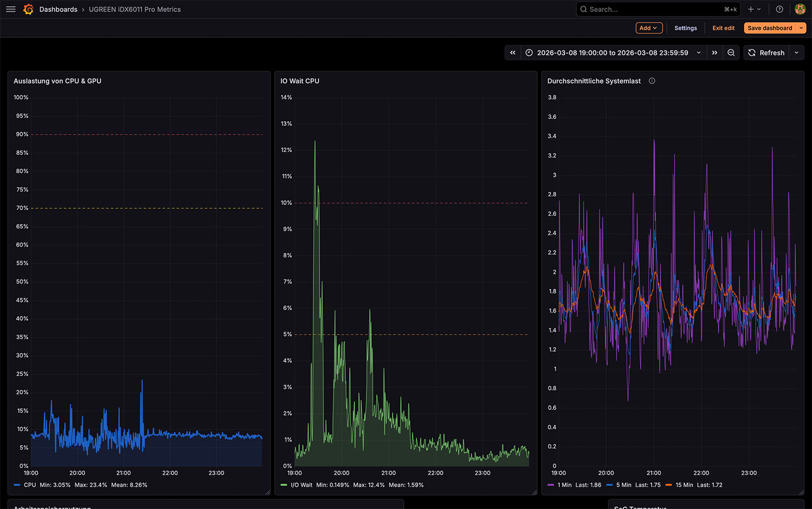Toggle the CPU series in legend
The height and width of the screenshot is (509, 812).
pyautogui.click(x=30, y=485)
